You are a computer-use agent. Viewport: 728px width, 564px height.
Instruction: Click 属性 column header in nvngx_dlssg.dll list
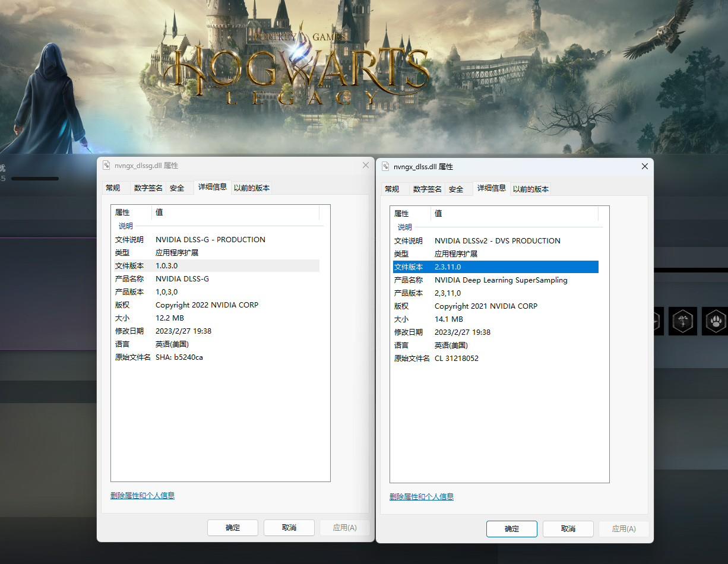131,212
